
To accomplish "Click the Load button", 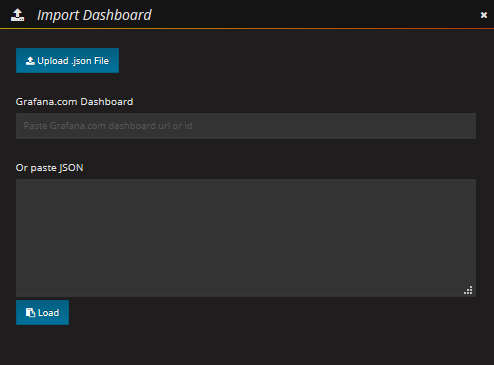I will [x=42, y=312].
